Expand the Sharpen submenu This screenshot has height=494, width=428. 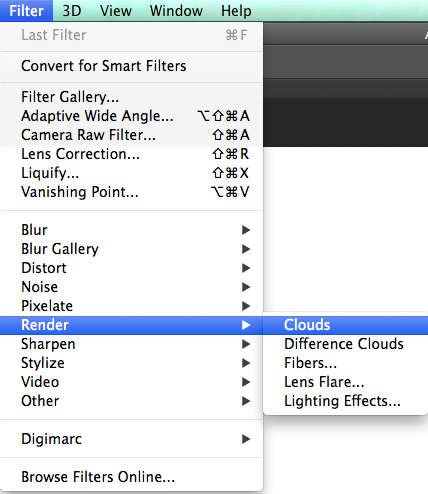[x=131, y=344]
